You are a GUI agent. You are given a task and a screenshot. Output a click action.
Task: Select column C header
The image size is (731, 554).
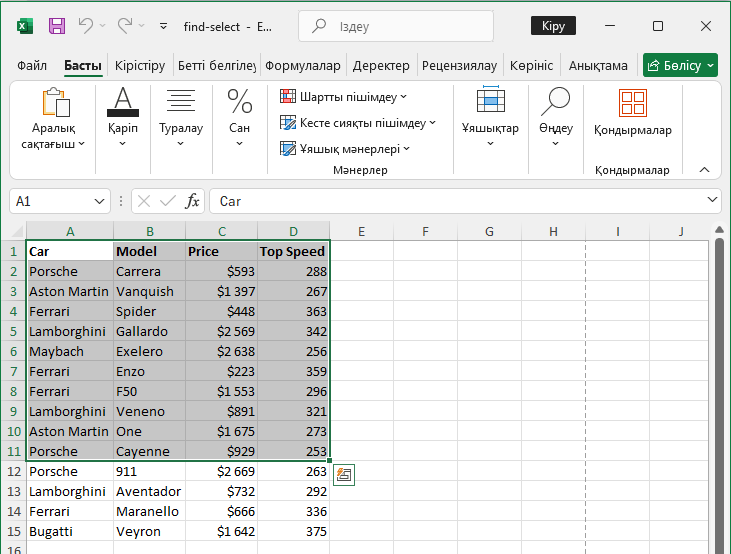221,231
